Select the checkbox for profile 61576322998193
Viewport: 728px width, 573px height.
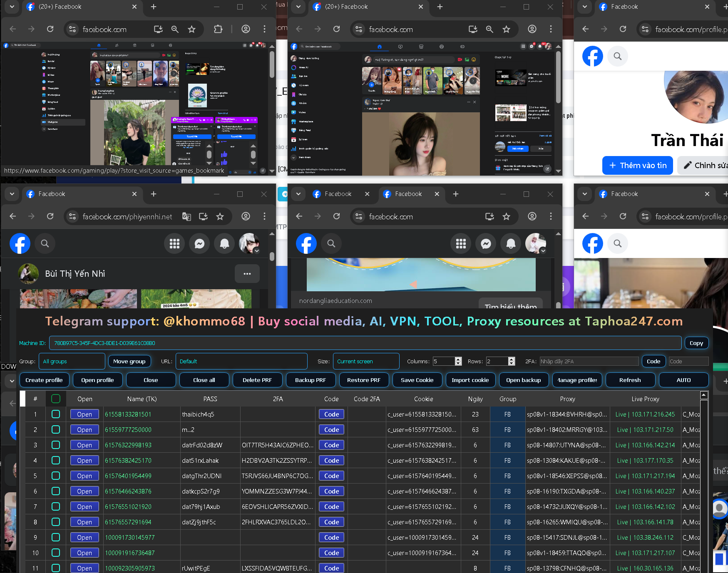(56, 445)
